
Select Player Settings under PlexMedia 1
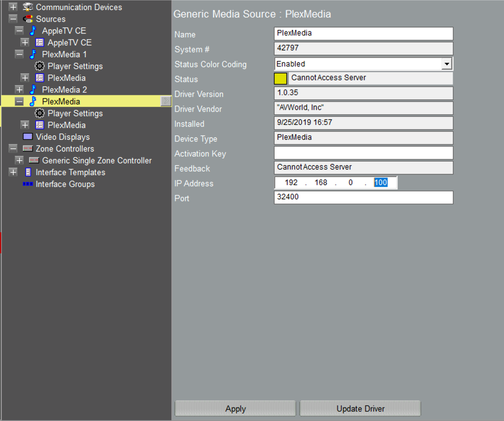[75, 66]
